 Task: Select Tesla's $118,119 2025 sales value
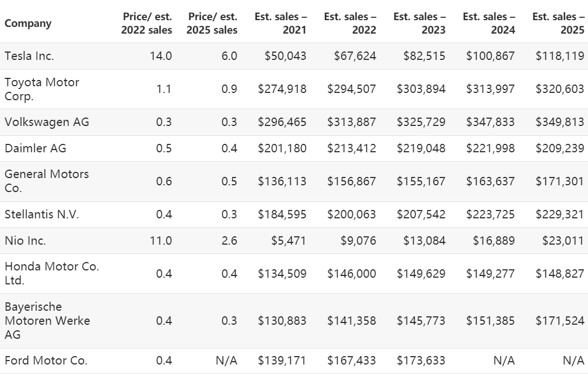pos(559,56)
